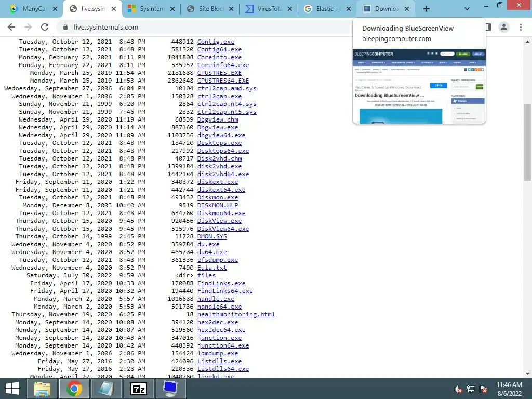Open the Dbgview.chm link
This screenshot has height=399, width=532.
pos(218,119)
